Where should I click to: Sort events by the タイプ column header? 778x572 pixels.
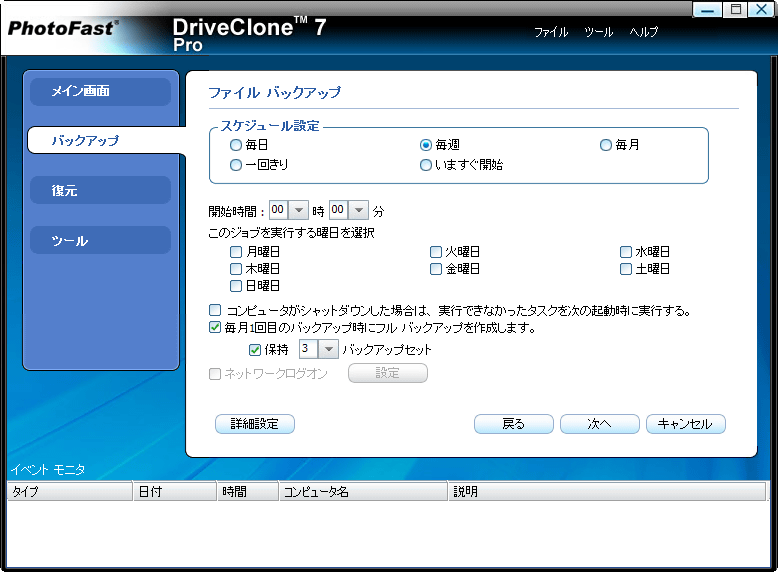point(70,491)
